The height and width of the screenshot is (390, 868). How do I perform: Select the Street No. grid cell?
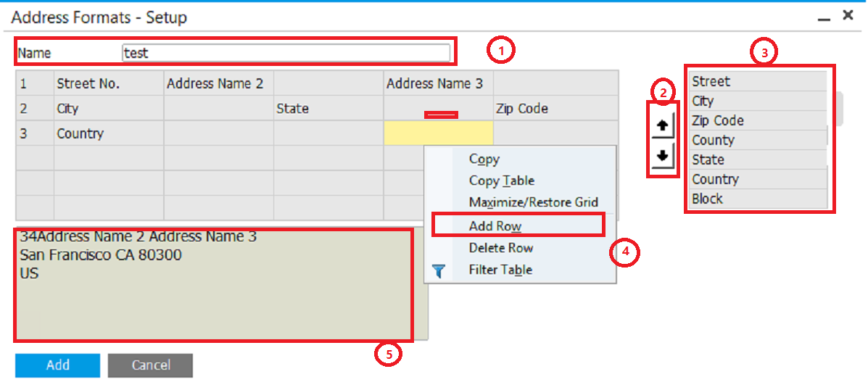click(109, 84)
